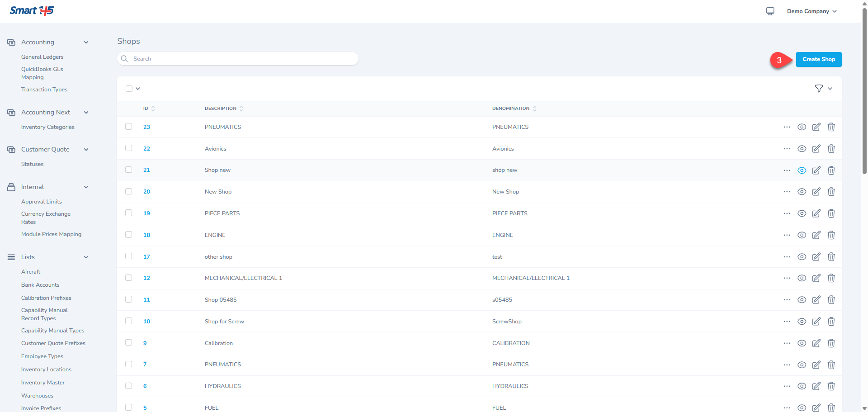Click the edit icon for PNEUMATICS shop 23

click(816, 127)
